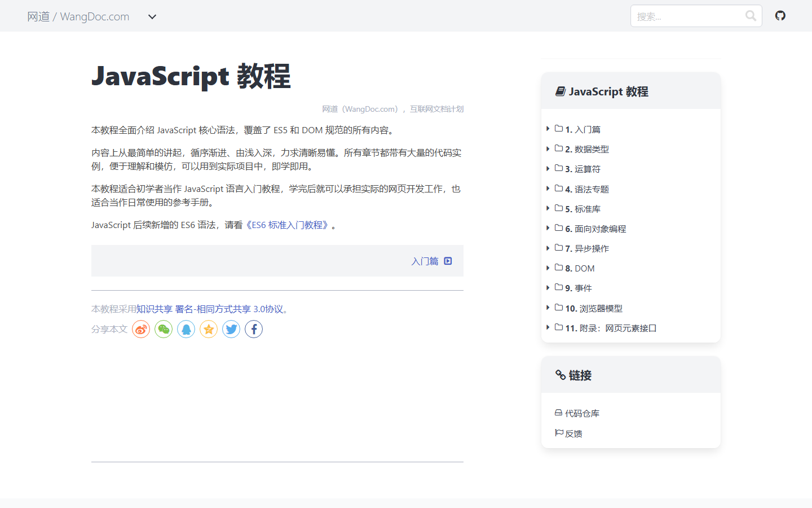Screen dimensions: 812x508
Task: Expand the 11. 附录 chapter arrow
Action: tap(548, 327)
